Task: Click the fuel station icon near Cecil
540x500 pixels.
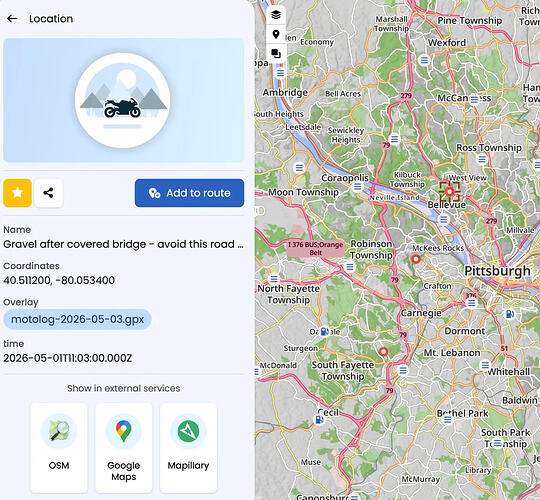Action: pos(319,420)
